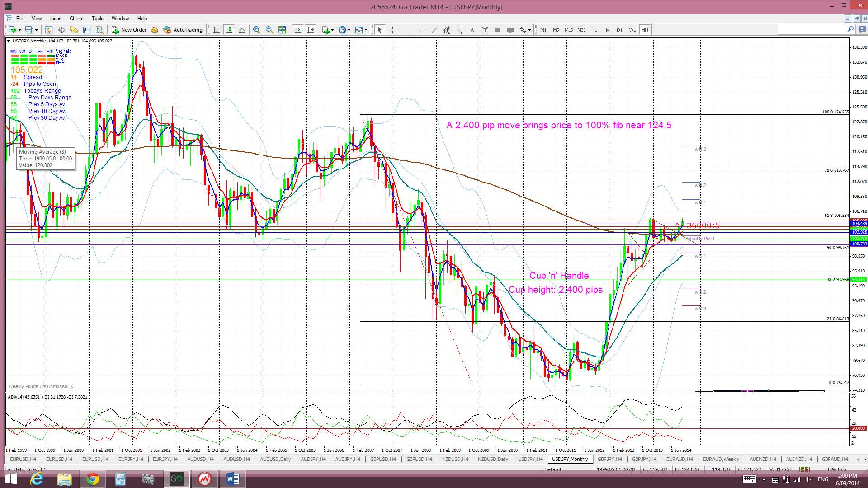Select the Crosshair tool
Viewport: 868px width, 488px height.
point(392,30)
